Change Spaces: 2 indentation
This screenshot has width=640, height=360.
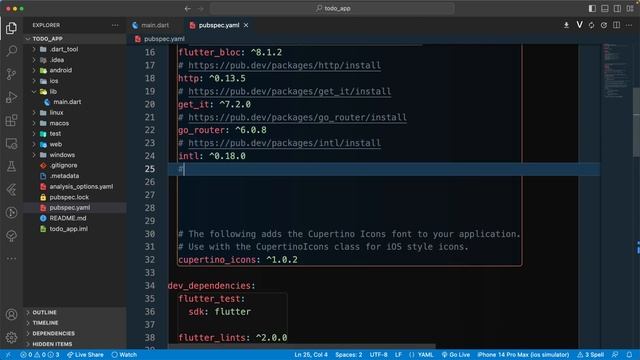pyautogui.click(x=349, y=355)
